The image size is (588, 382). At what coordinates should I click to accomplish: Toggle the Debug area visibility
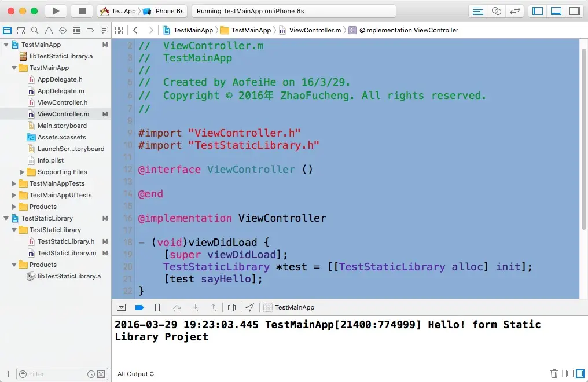(x=556, y=11)
